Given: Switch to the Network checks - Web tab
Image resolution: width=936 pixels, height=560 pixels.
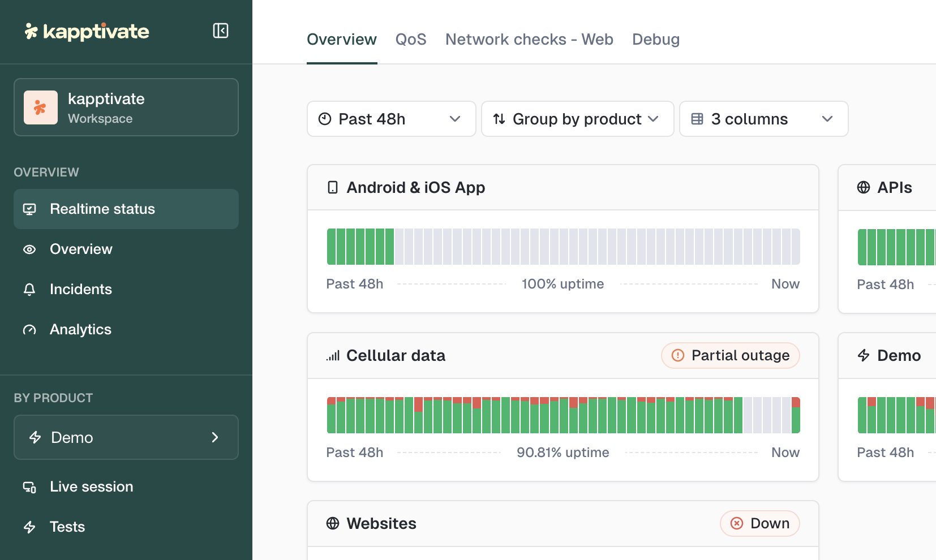Looking at the screenshot, I should tap(529, 40).
